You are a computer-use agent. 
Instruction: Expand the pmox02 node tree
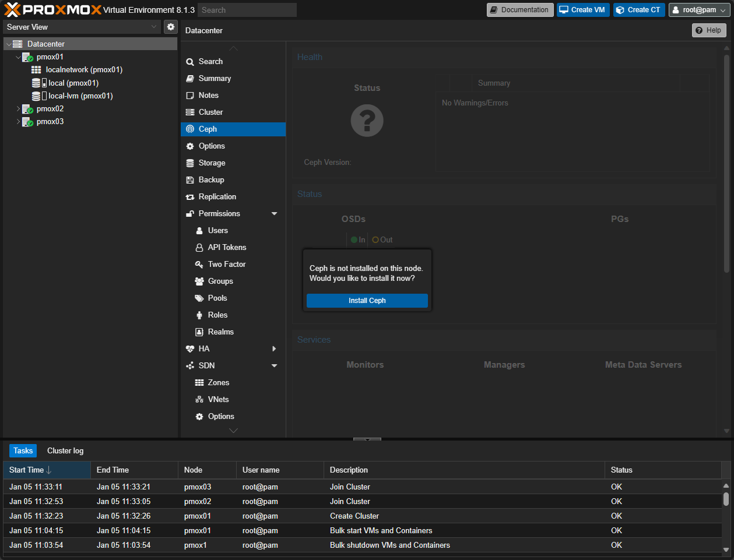tap(18, 109)
